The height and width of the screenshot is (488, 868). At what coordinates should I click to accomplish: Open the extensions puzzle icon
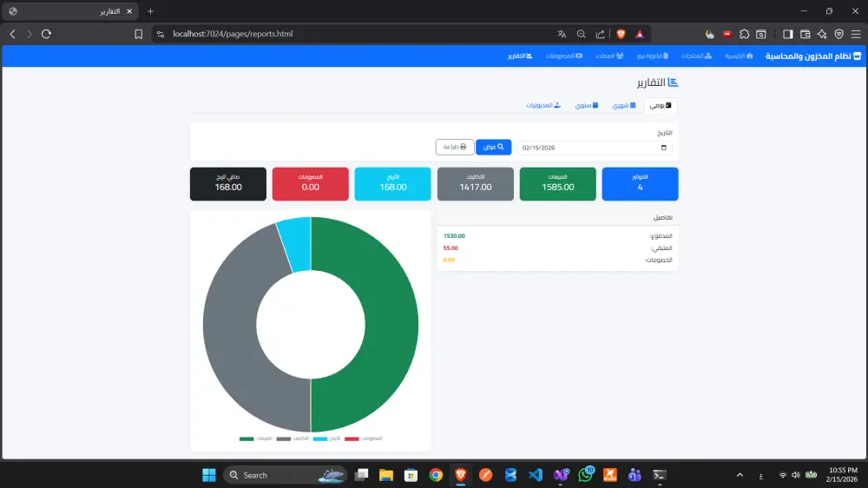coord(745,34)
